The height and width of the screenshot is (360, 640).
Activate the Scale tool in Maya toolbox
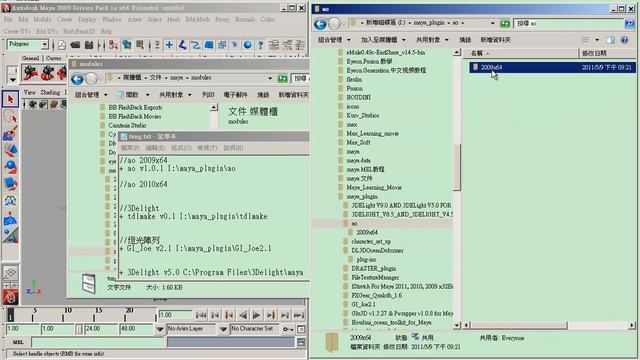[x=10, y=184]
